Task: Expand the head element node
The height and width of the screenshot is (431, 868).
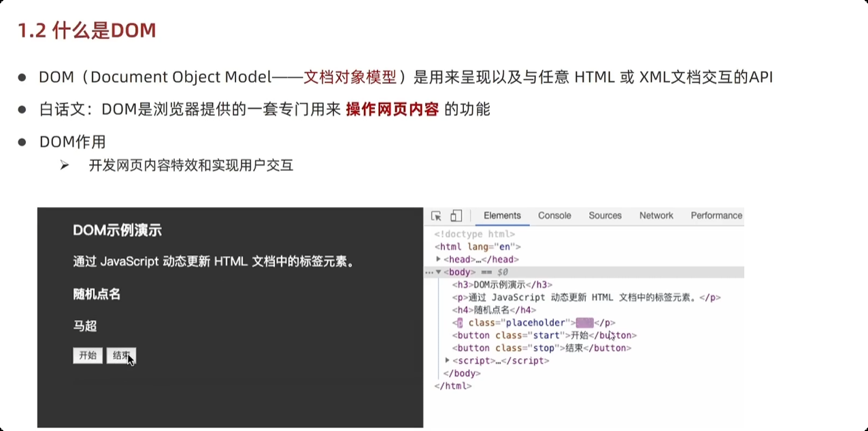Action: (x=439, y=259)
